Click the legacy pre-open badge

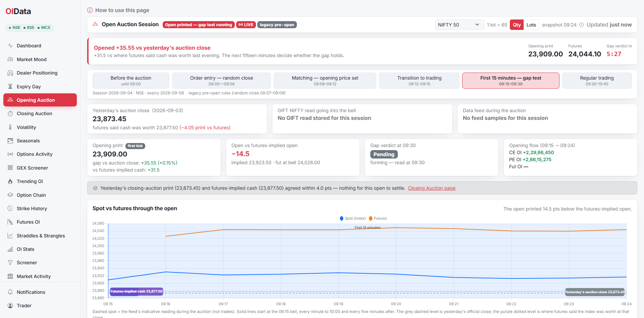[x=277, y=25]
